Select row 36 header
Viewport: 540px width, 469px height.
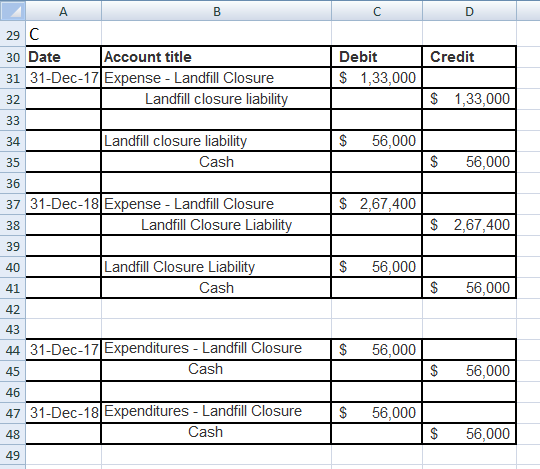(x=13, y=183)
